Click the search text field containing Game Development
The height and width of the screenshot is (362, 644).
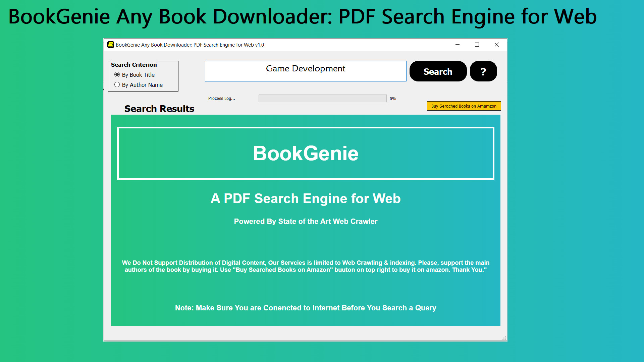(x=306, y=71)
